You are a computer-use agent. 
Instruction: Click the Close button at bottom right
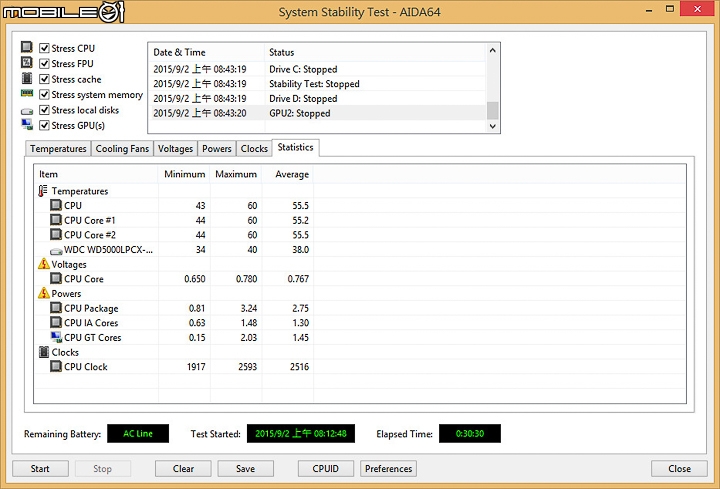pos(679,469)
